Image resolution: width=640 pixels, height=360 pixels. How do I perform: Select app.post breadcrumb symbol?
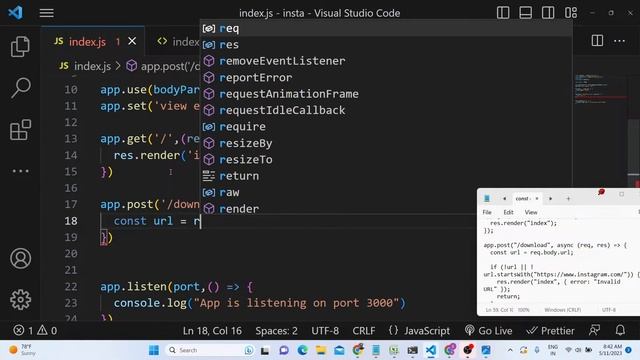(163, 66)
